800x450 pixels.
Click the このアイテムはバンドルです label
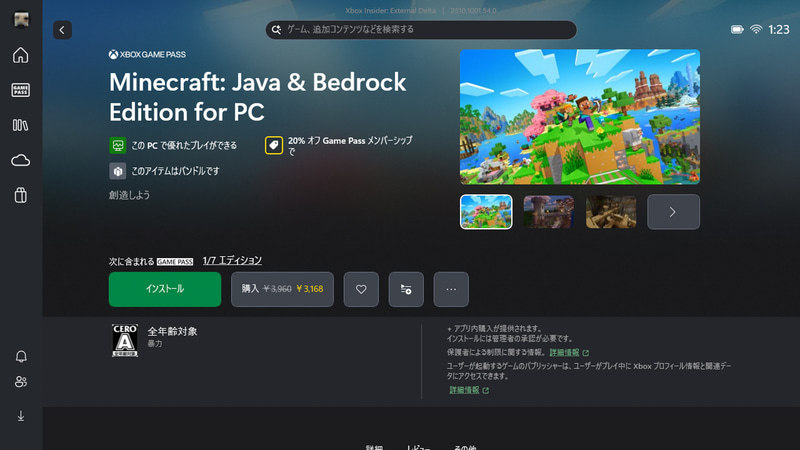[x=176, y=171]
